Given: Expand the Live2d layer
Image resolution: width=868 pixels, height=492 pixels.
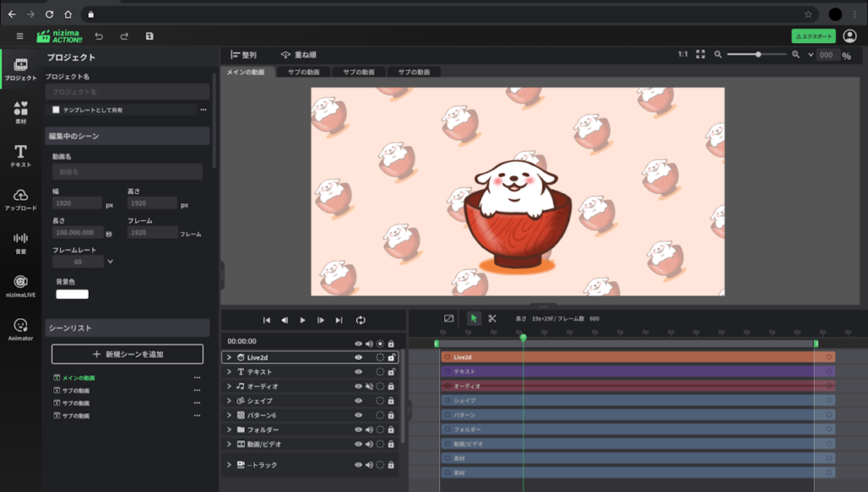Looking at the screenshot, I should (229, 357).
